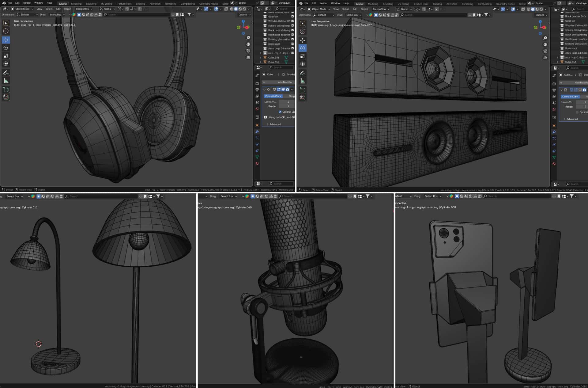Click the viewport zoom magnifier icon
Viewport: 588px width, 388px height.
pyautogui.click(x=248, y=38)
